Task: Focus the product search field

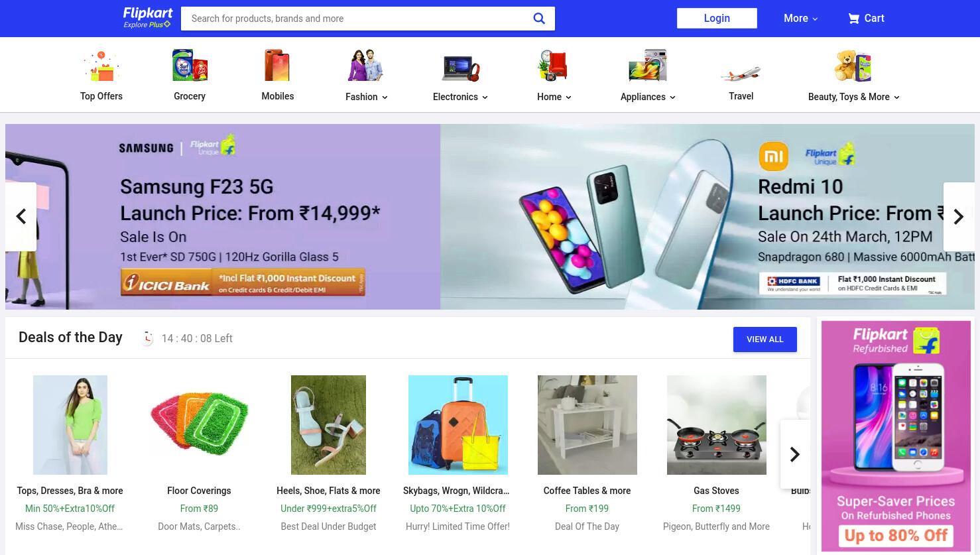Action: (x=358, y=19)
